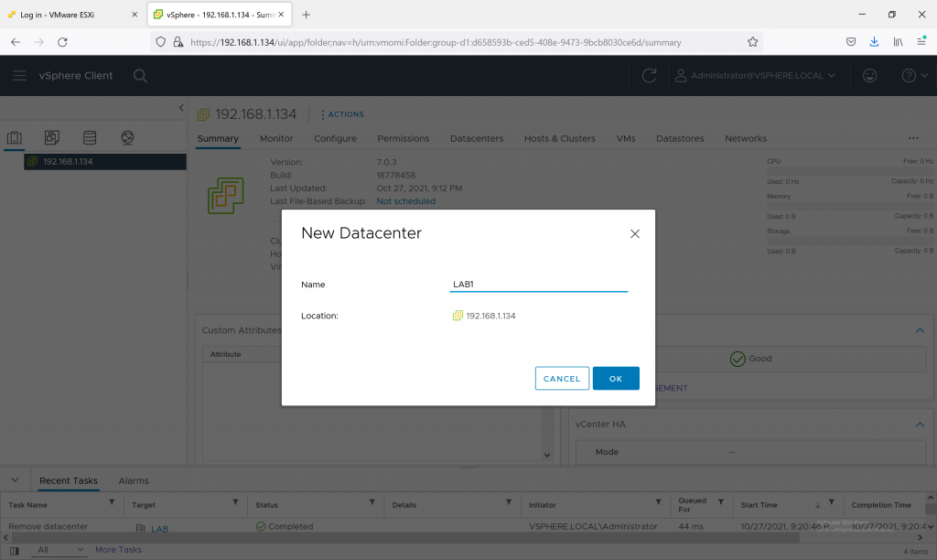Open the Monitor tab

coord(276,139)
